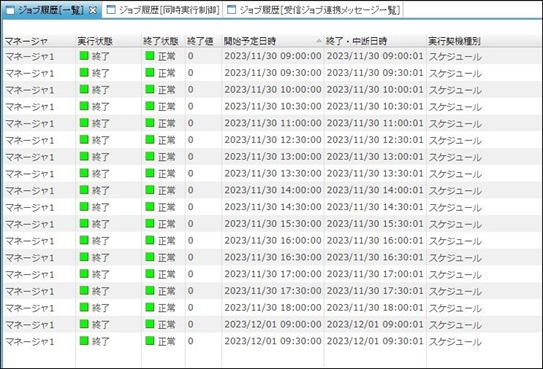
Task: Click green 正常 icon in 16:00:00 row
Action: point(150,240)
